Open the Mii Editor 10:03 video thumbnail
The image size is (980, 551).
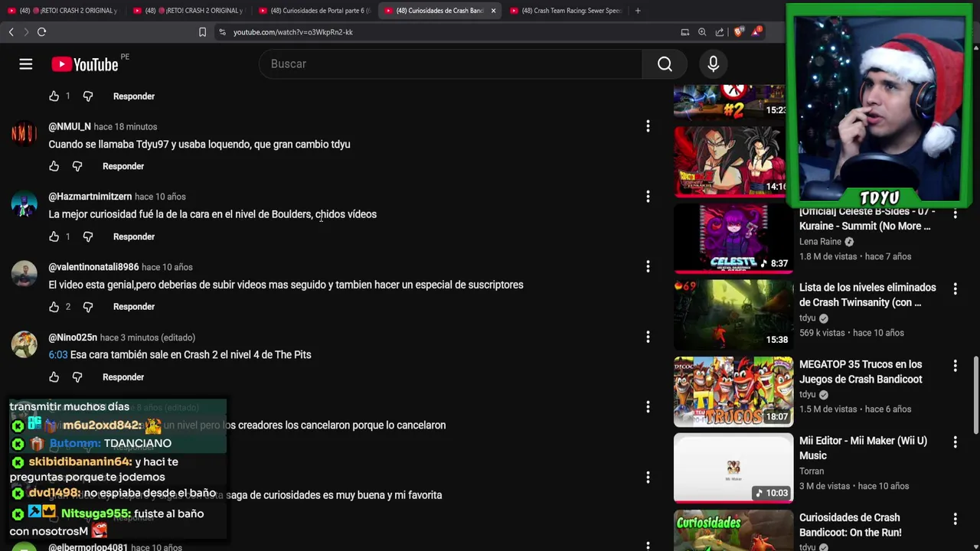(x=733, y=468)
